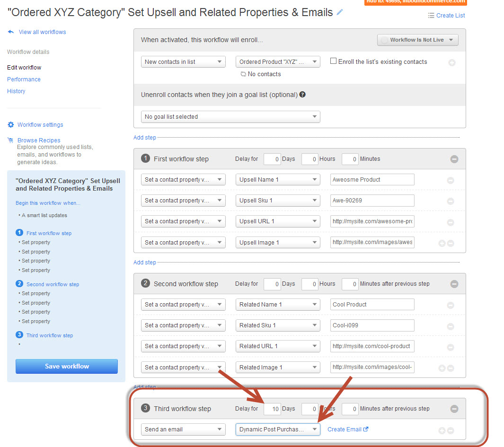
Task: Click the Third step Delay Days field
Action: click(x=272, y=409)
